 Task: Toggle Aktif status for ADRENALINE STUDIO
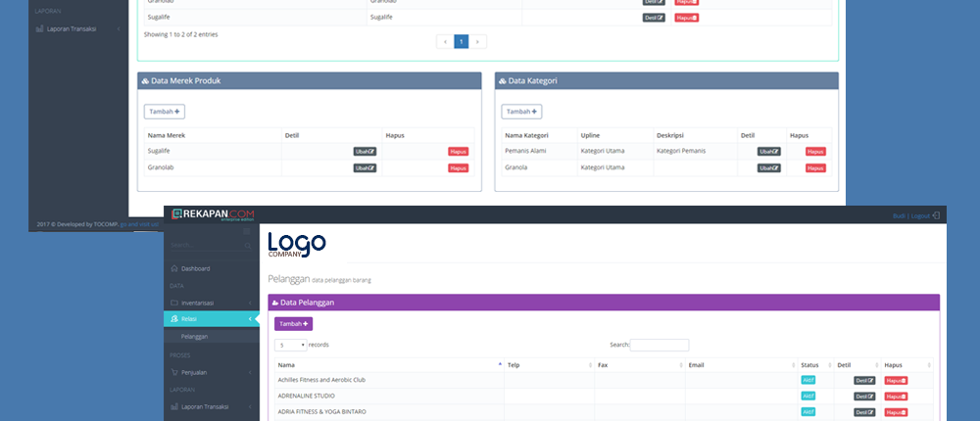(x=808, y=396)
